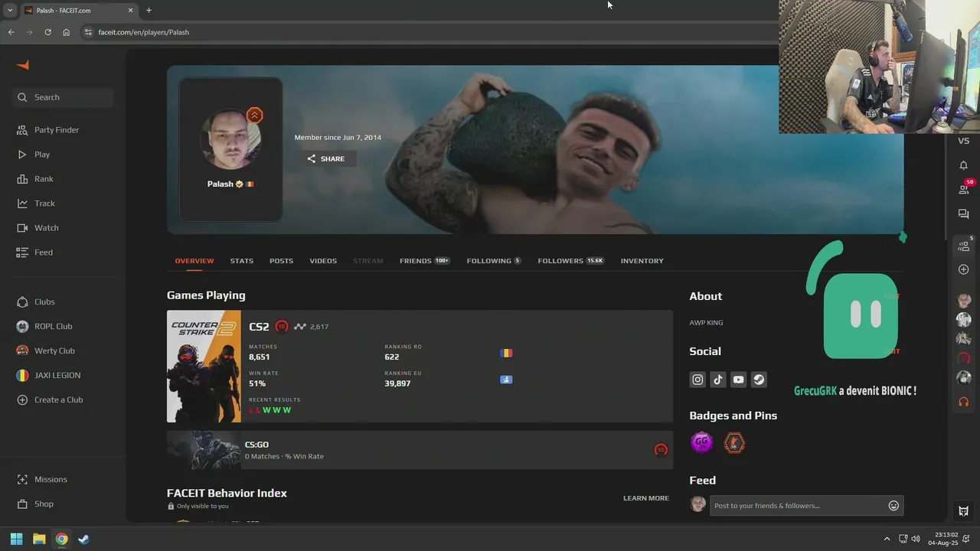Screen dimensions: 980x551
Task: Click the CS2 skill level 10 icon
Action: [282, 327]
